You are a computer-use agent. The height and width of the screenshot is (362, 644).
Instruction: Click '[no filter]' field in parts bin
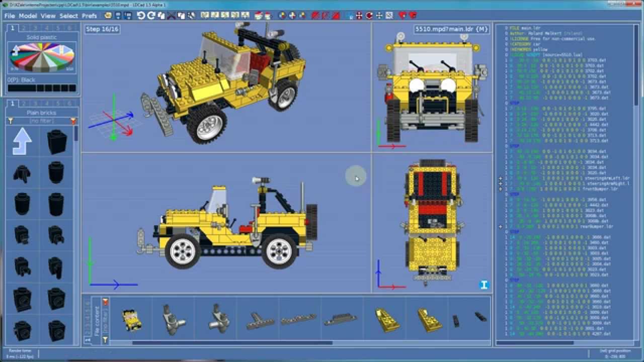42,121
